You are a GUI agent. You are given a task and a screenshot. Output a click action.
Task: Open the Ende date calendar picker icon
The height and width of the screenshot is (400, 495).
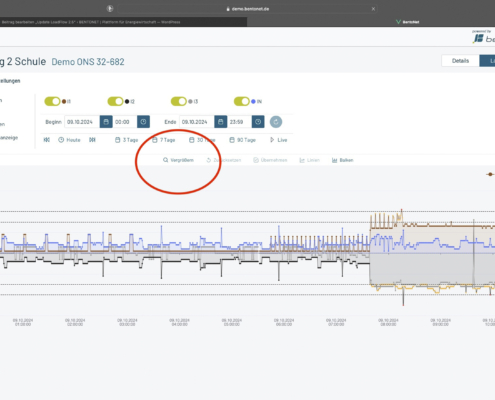coord(221,122)
